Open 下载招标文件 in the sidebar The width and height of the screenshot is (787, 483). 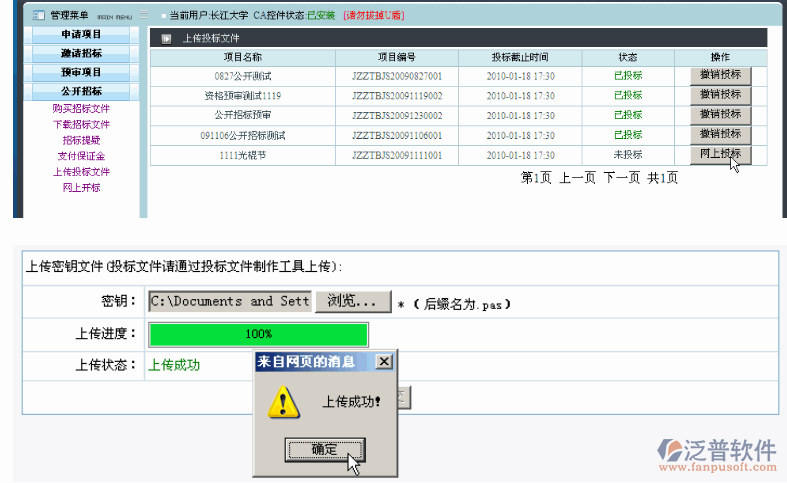[x=81, y=124]
